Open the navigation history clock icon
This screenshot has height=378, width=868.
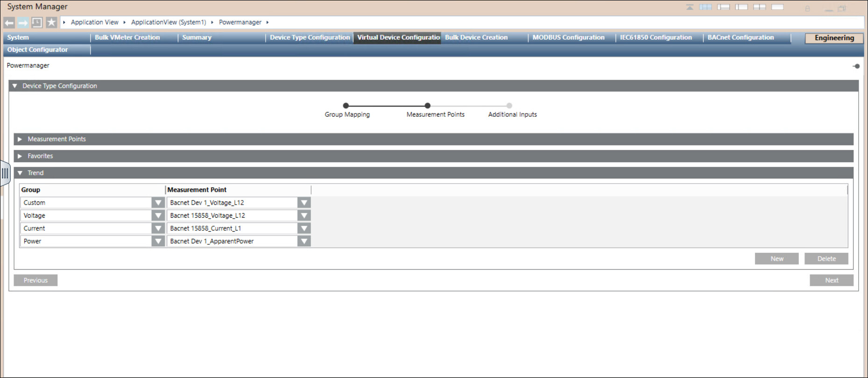click(37, 22)
